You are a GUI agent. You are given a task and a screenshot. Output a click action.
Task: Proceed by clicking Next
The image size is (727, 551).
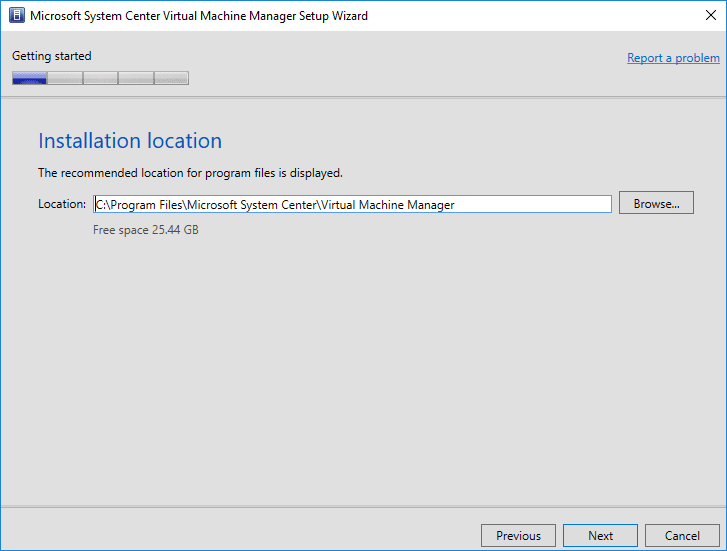[600, 535]
